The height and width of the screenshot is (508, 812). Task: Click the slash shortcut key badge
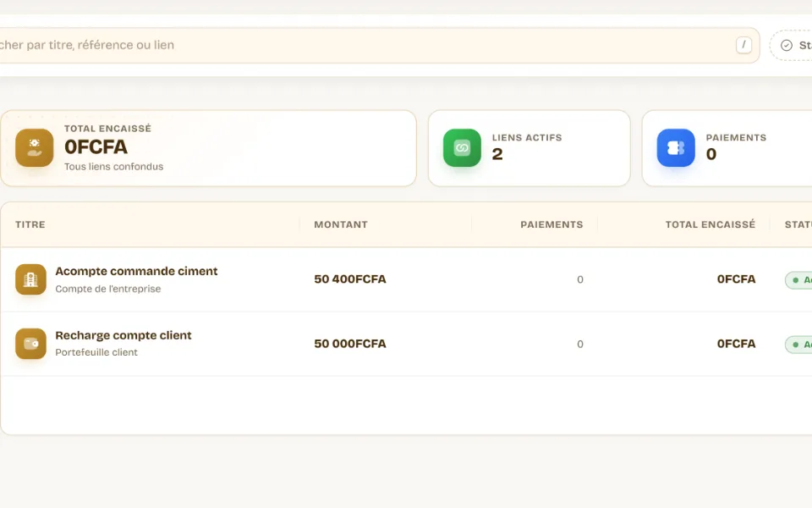(x=743, y=45)
